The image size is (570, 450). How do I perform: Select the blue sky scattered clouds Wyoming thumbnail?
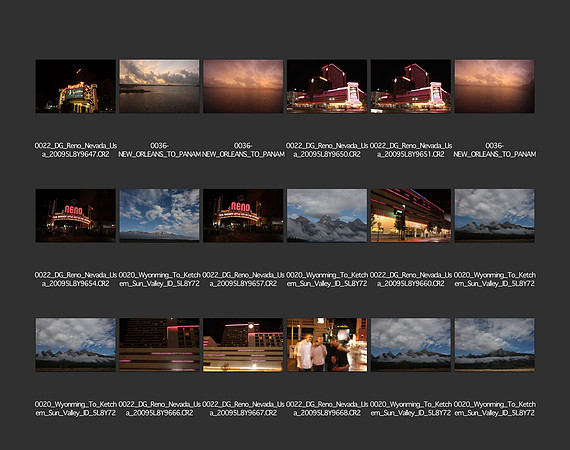pyautogui.click(x=160, y=216)
